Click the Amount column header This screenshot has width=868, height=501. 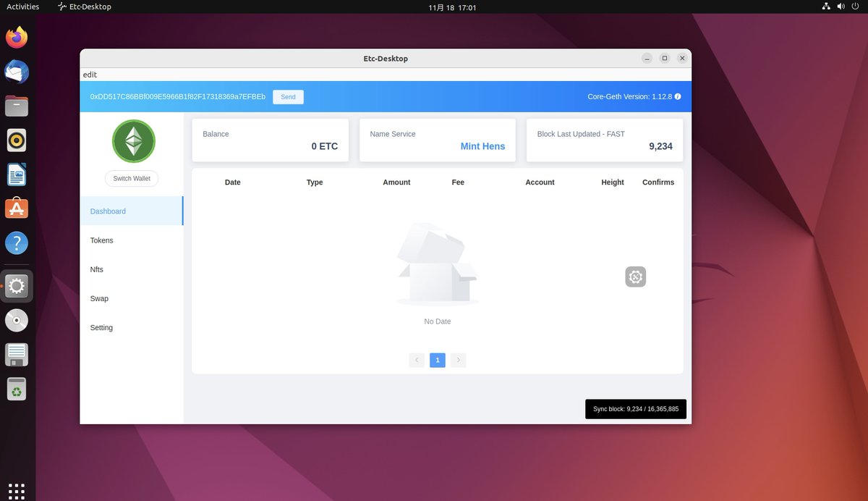(396, 182)
